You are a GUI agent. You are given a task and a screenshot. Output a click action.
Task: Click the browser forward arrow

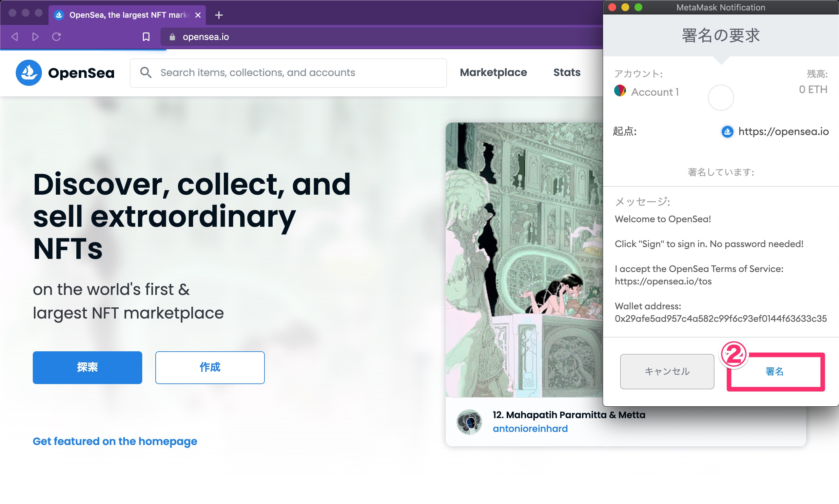35,37
